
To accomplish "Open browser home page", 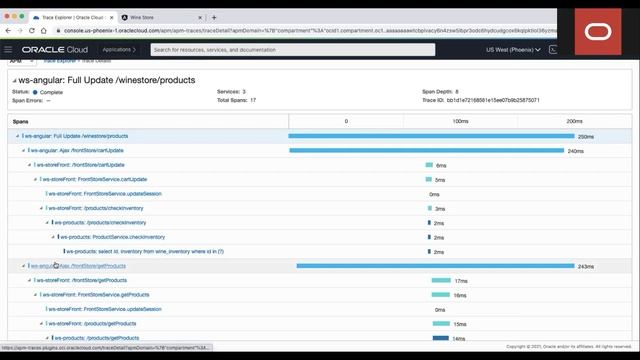I will [x=44, y=31].
